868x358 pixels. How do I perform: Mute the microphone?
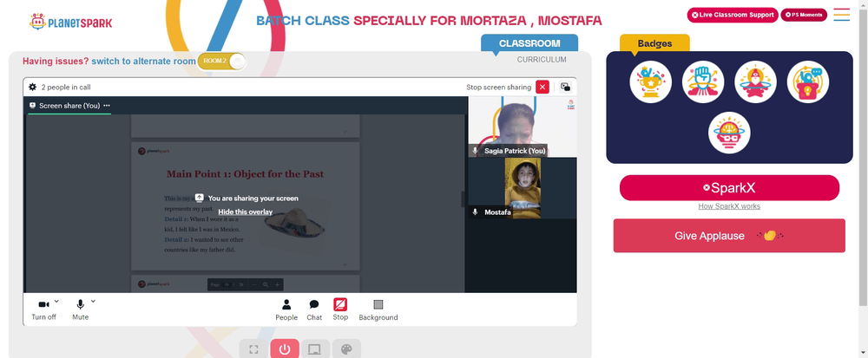80,310
